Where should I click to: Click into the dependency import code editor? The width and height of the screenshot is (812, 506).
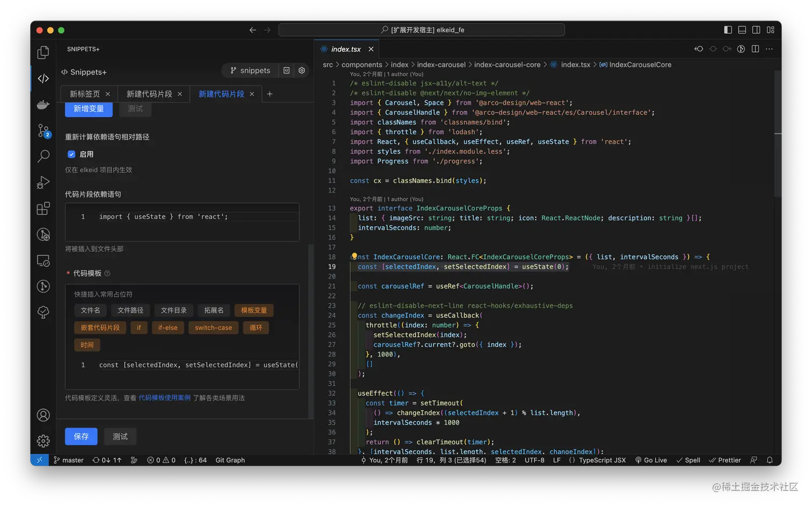[182, 222]
